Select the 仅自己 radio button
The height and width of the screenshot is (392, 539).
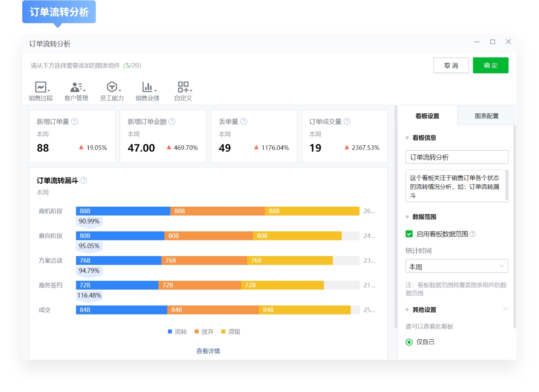click(x=408, y=342)
